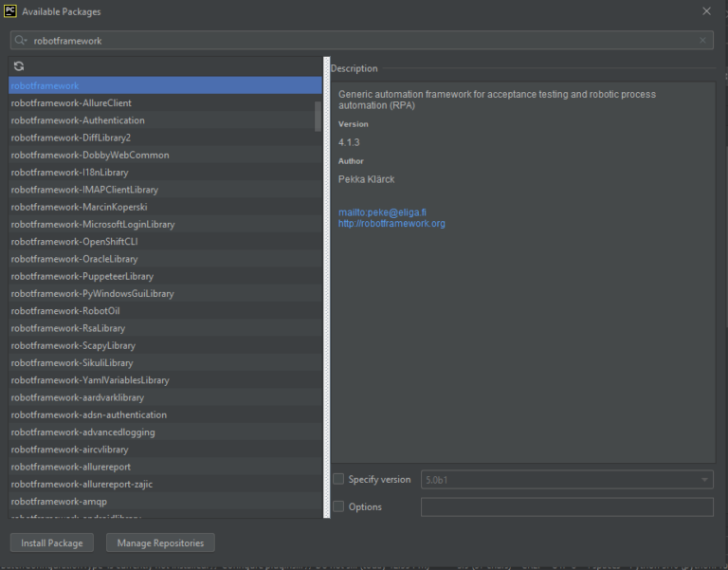The image size is (728, 570).
Task: Open the mailto:peke@eliga.fi link
Action: [383, 212]
